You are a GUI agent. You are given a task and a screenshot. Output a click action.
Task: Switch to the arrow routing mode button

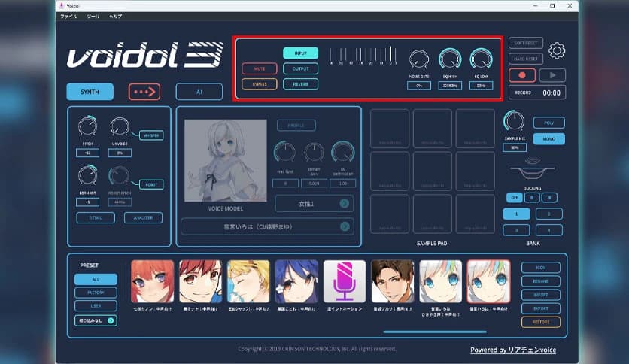(144, 92)
